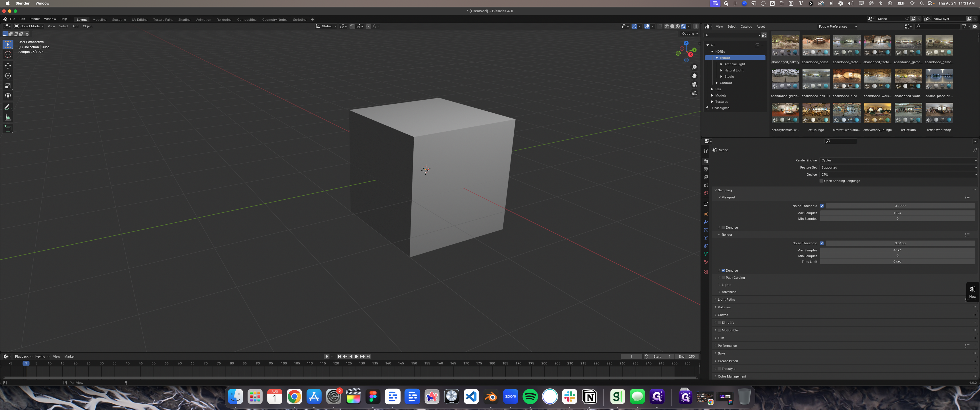Enable Motion Blur checkbox
The width and height of the screenshot is (980, 410).
pos(719,330)
